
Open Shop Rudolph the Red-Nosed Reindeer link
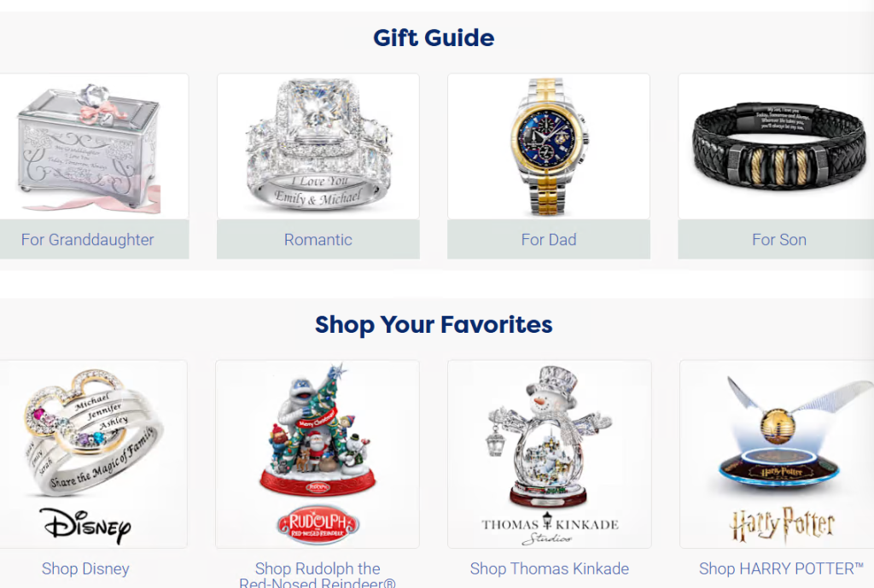pos(318,576)
